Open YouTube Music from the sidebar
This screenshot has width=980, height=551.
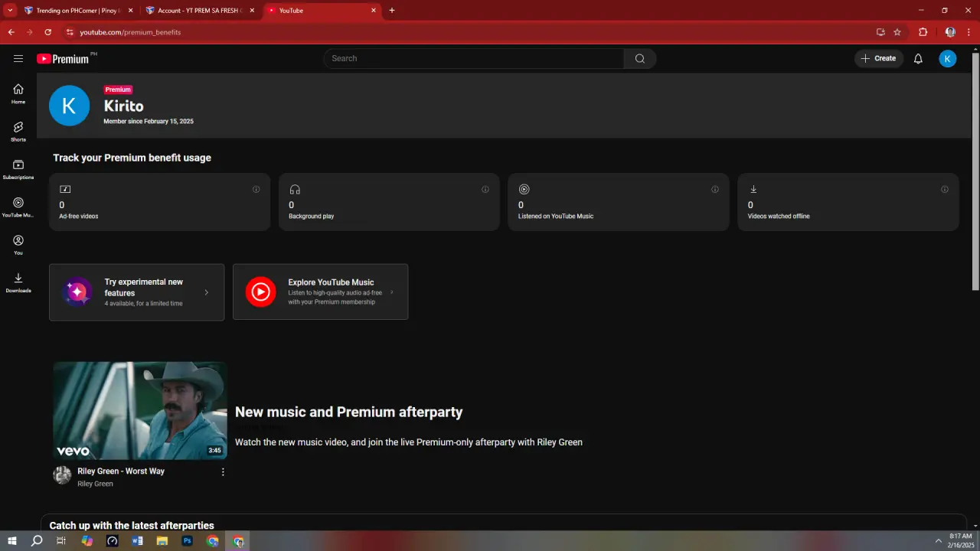pos(18,207)
